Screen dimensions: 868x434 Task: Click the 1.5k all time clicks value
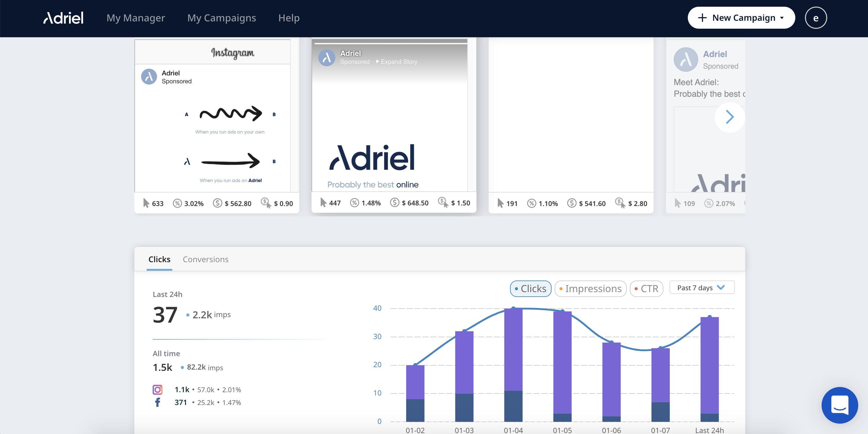tap(162, 367)
